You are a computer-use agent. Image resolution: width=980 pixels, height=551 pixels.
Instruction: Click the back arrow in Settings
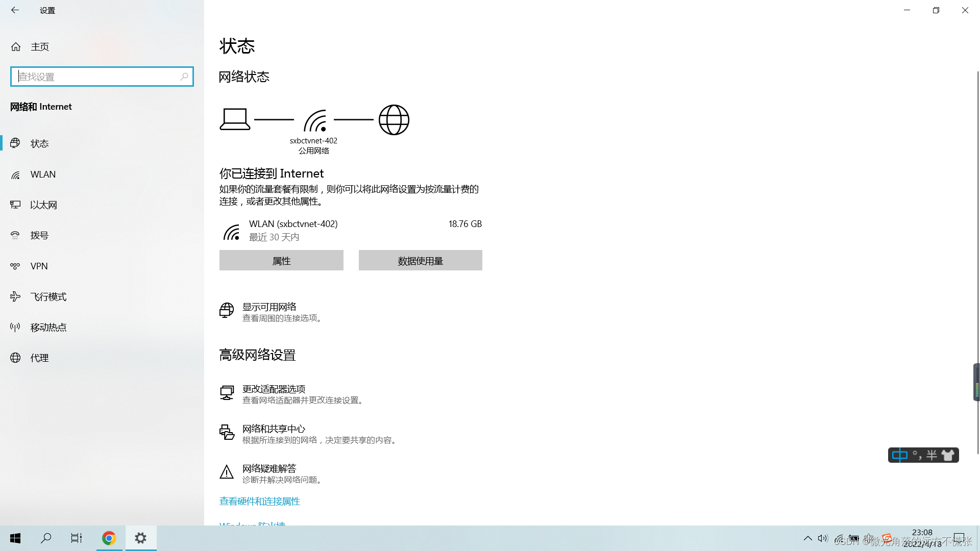click(15, 10)
